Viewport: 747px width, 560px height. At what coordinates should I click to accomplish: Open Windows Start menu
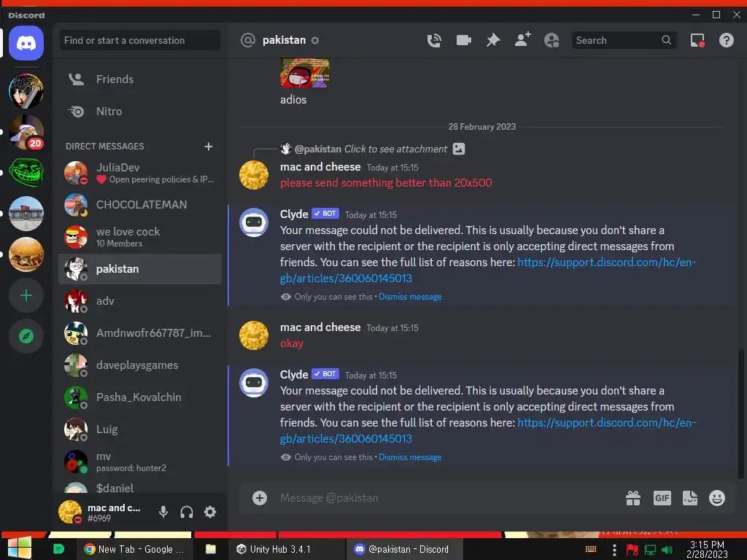[19, 548]
